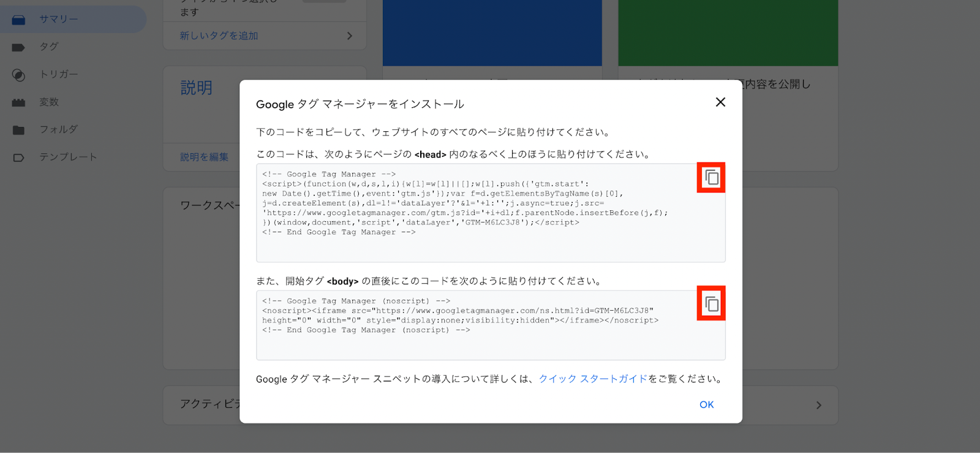The image size is (980, 453).
Task: Click the 変数 brick icon
Action: tap(18, 102)
